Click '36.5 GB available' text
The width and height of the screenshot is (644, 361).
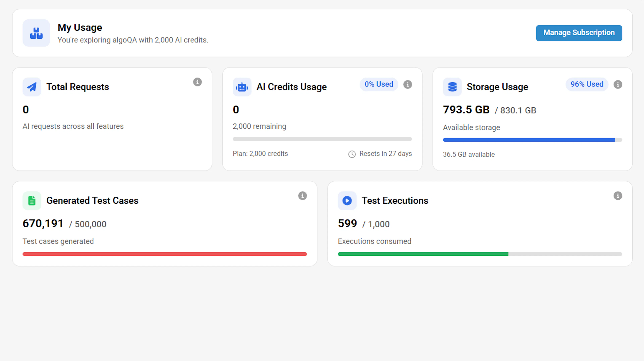469,154
